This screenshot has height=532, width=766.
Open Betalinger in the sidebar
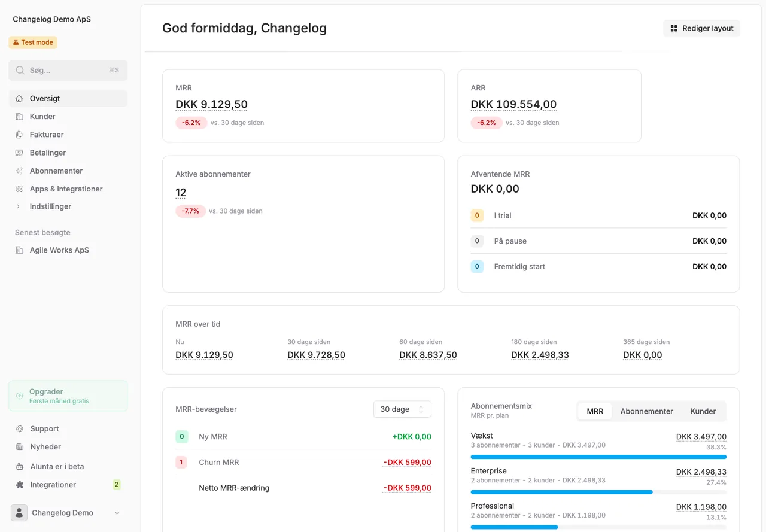(68, 153)
